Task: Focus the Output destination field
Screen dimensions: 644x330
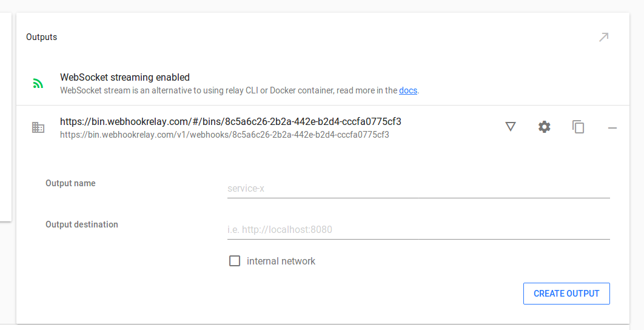Action: click(418, 229)
